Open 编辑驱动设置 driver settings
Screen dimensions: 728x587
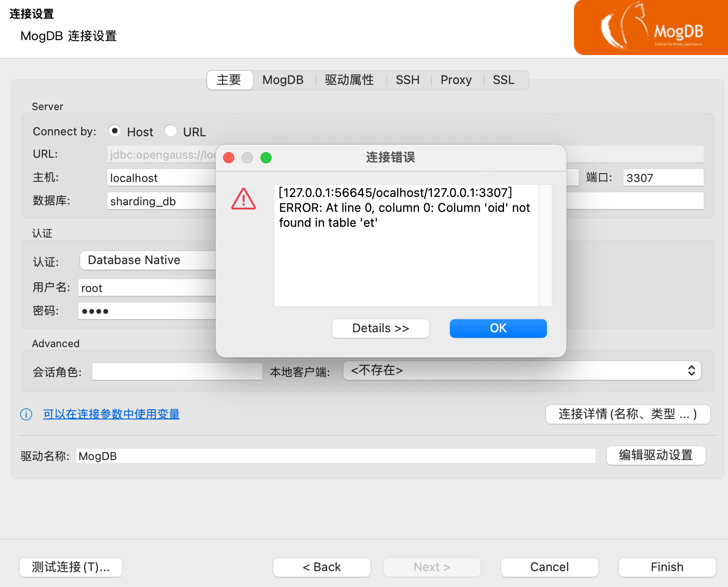pos(656,456)
